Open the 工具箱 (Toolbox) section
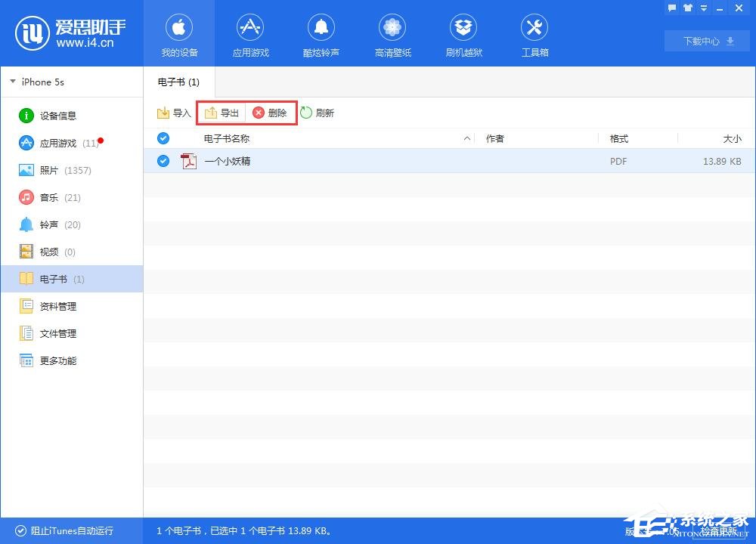 point(534,34)
